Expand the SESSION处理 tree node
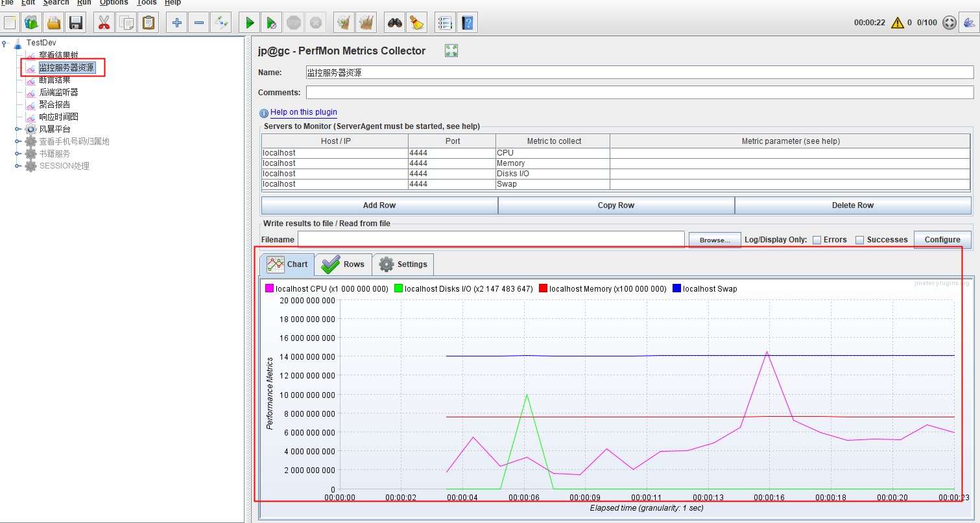 18,166
